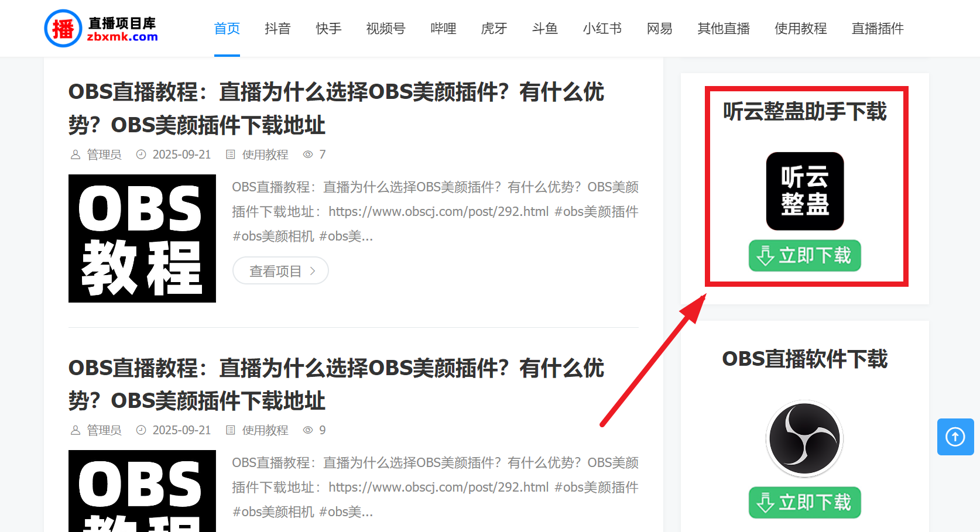Click the OBS教程 article thumbnail

tap(142, 238)
